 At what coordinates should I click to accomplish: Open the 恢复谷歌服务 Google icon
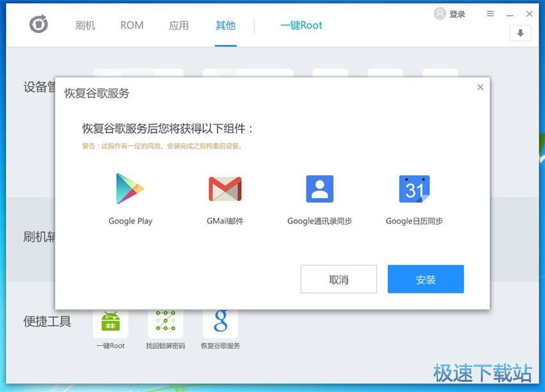[221, 323]
